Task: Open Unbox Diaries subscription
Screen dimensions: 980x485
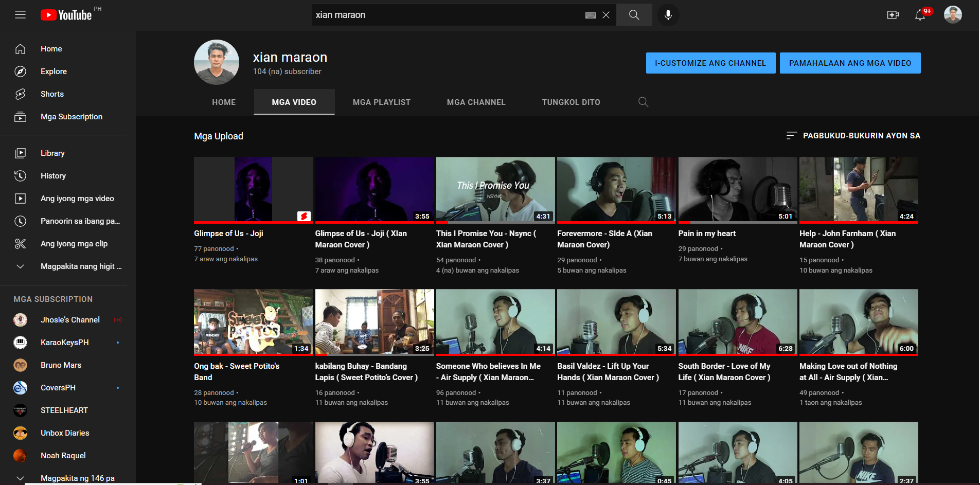Action: pyautogui.click(x=68, y=433)
